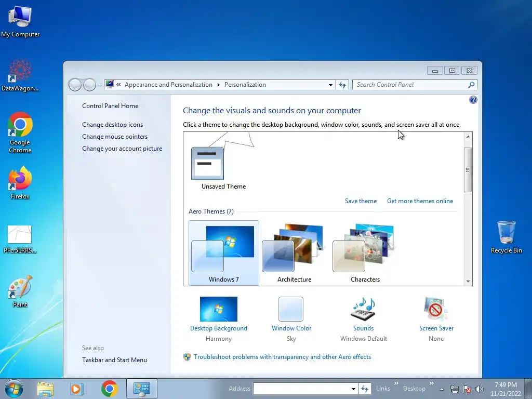Image resolution: width=532 pixels, height=399 pixels.
Task: Open the Desktop Background settings icon
Action: click(x=219, y=309)
